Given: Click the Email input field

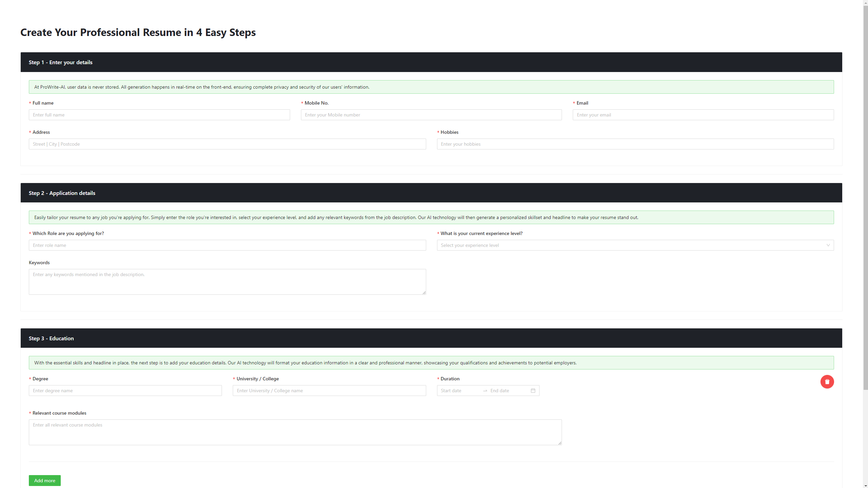Looking at the screenshot, I should point(703,115).
